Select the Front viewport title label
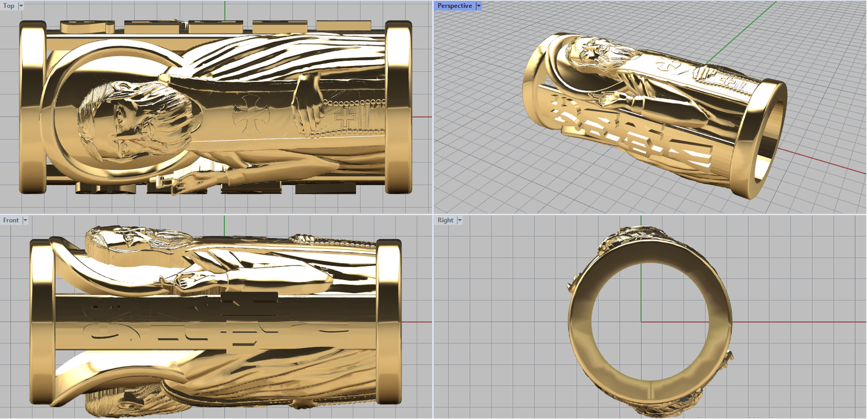Viewport: 868px width, 419px height. click(x=11, y=220)
